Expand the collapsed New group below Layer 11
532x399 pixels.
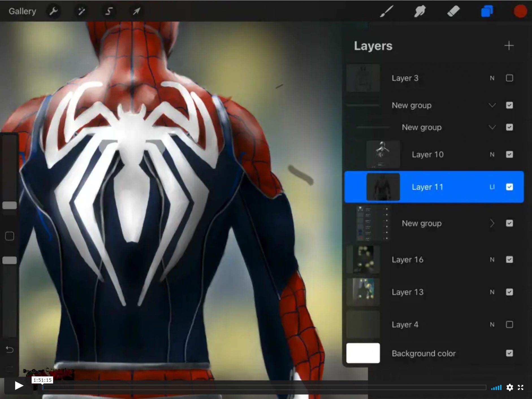coord(492,223)
